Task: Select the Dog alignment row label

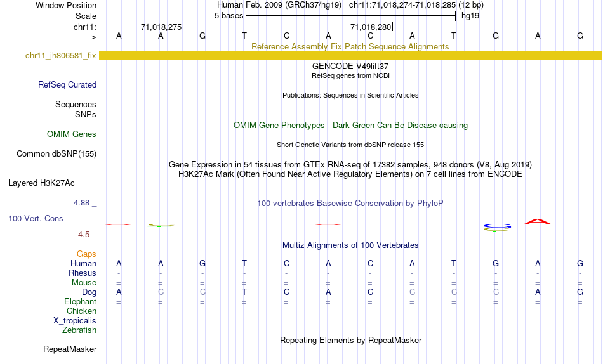Action: pos(89,292)
